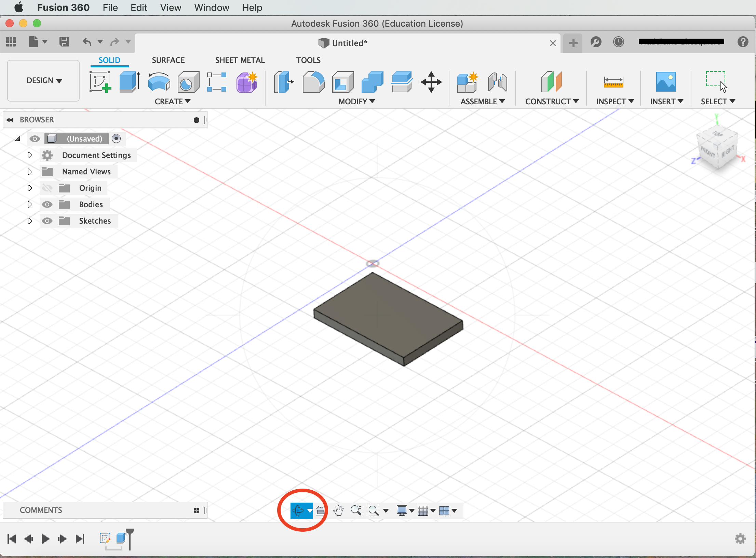Select the Hole tool
756x558 pixels.
[188, 82]
